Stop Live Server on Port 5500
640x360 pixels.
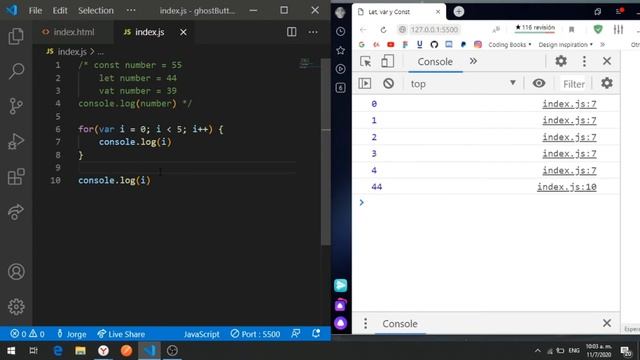click(x=255, y=334)
